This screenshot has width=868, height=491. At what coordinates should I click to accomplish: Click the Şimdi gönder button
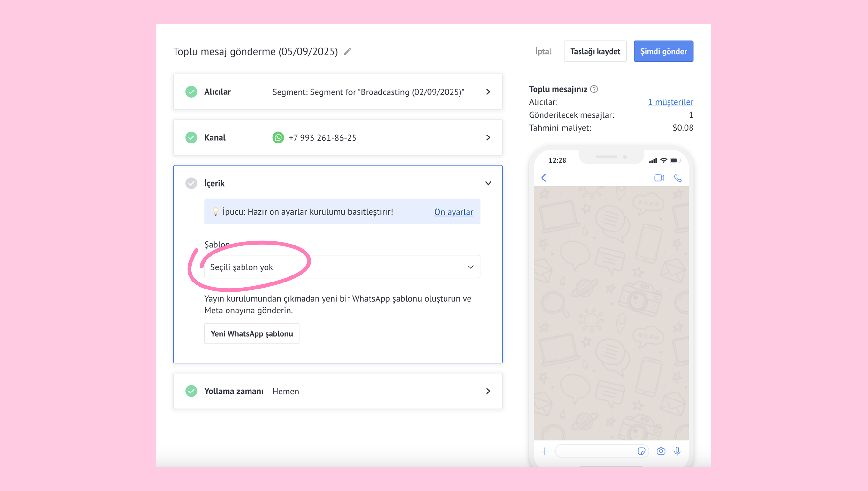click(663, 51)
